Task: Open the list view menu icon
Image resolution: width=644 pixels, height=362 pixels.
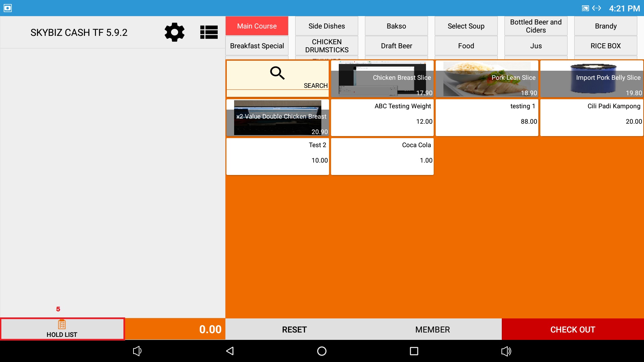Action: coord(209,32)
